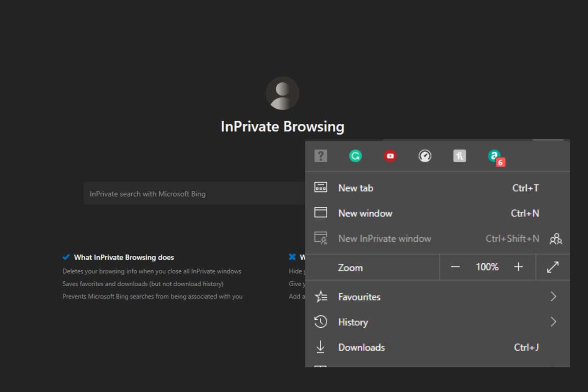Click the Ctrl+Shift+N shortcut text

click(512, 238)
